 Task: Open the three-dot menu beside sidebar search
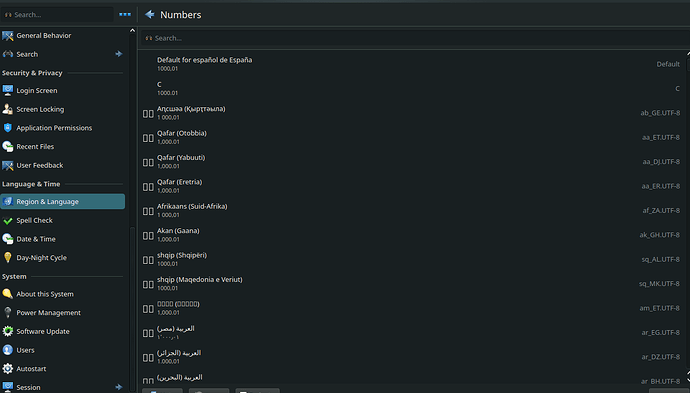point(125,15)
